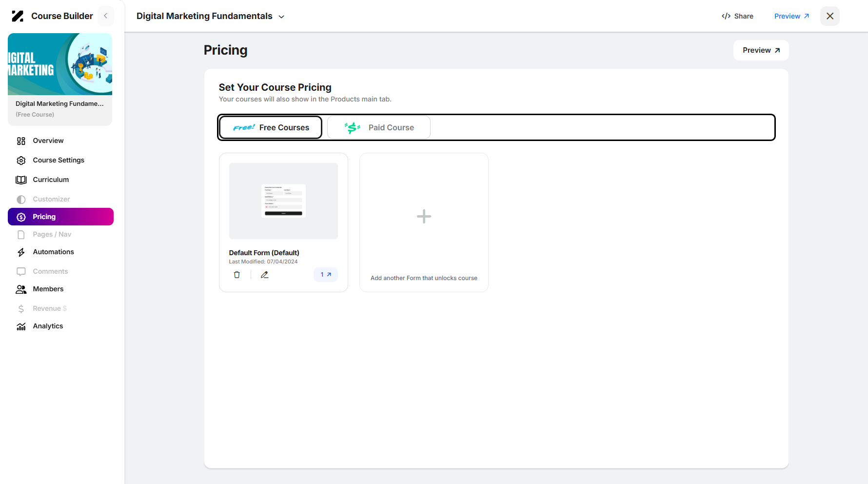Click the 'Default Form (Default)' title

tap(264, 253)
